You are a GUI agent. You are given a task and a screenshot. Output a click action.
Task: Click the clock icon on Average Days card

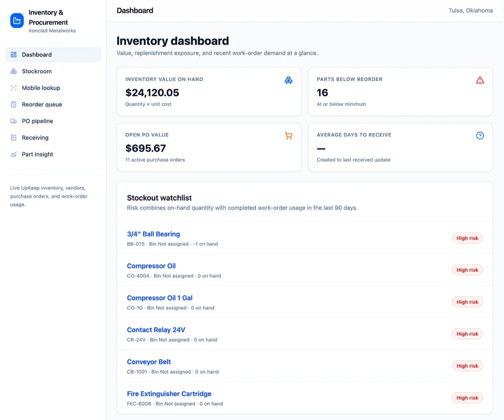480,135
